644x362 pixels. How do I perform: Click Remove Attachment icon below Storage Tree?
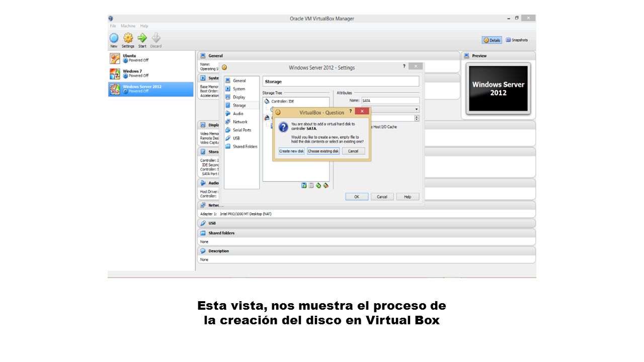[311, 186]
